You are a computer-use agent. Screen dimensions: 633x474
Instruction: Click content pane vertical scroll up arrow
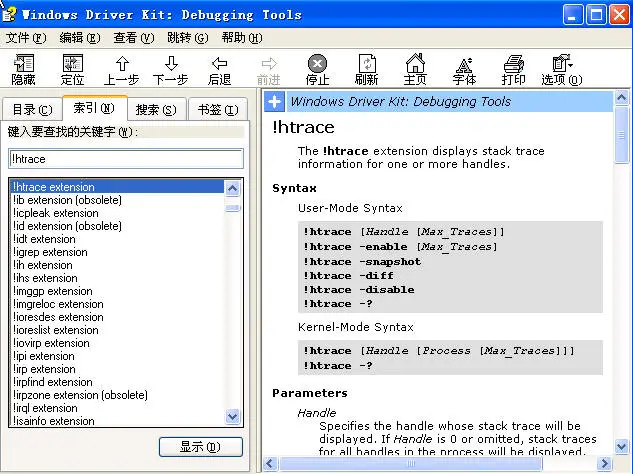click(x=621, y=98)
